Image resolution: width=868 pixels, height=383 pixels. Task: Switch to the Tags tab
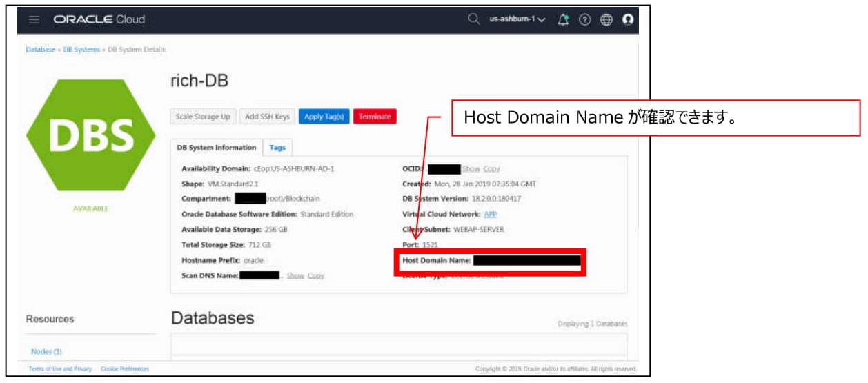277,148
